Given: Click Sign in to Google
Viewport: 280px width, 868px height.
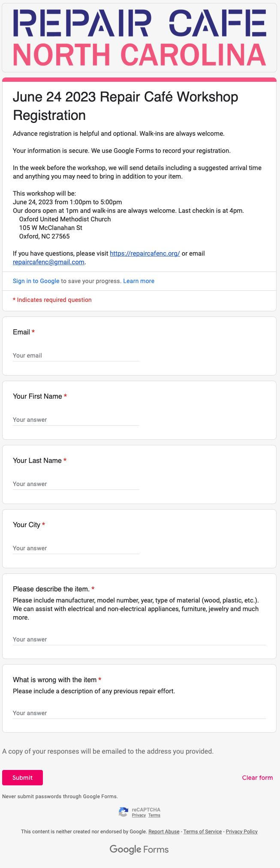Looking at the screenshot, I should click(x=36, y=281).
